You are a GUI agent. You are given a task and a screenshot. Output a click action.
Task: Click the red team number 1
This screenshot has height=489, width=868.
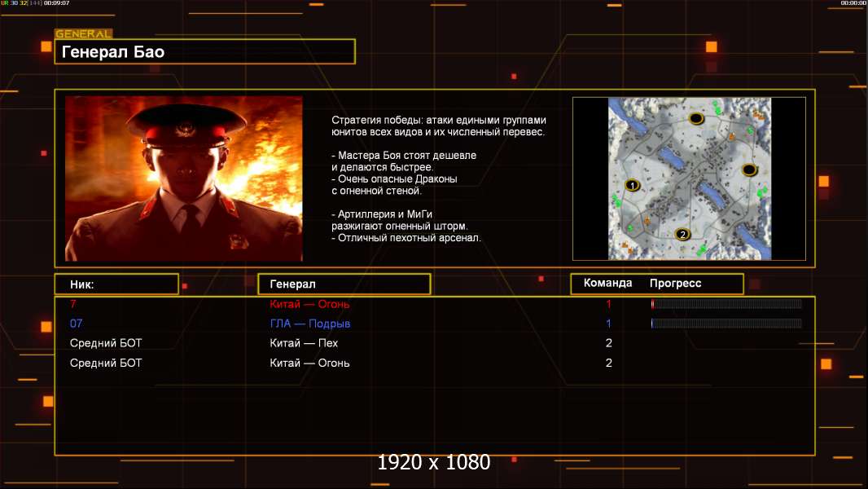click(x=608, y=303)
